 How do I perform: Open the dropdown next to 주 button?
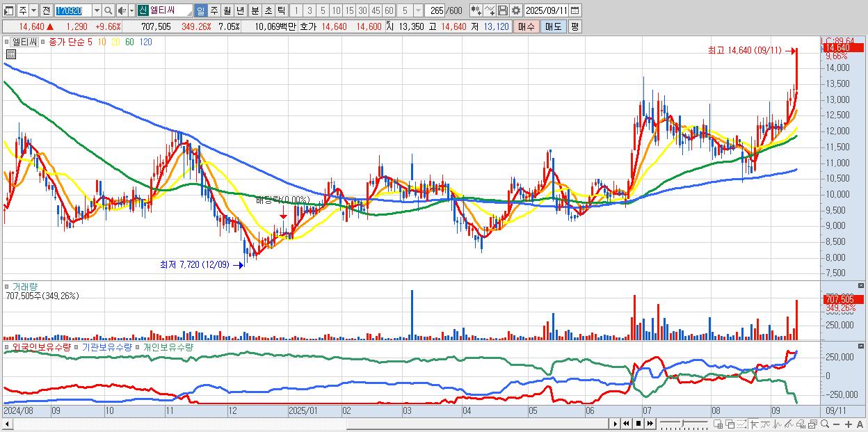click(33, 10)
